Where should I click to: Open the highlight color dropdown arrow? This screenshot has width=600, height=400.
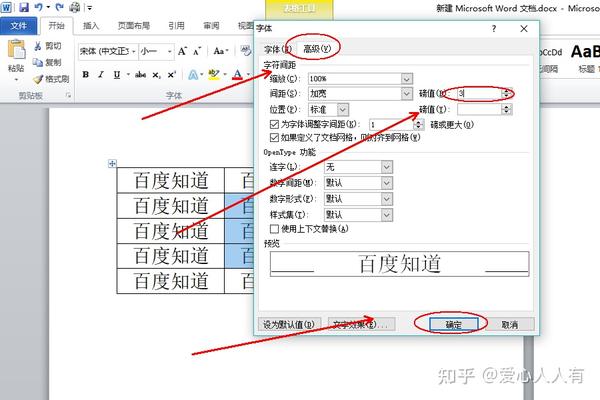coord(225,74)
